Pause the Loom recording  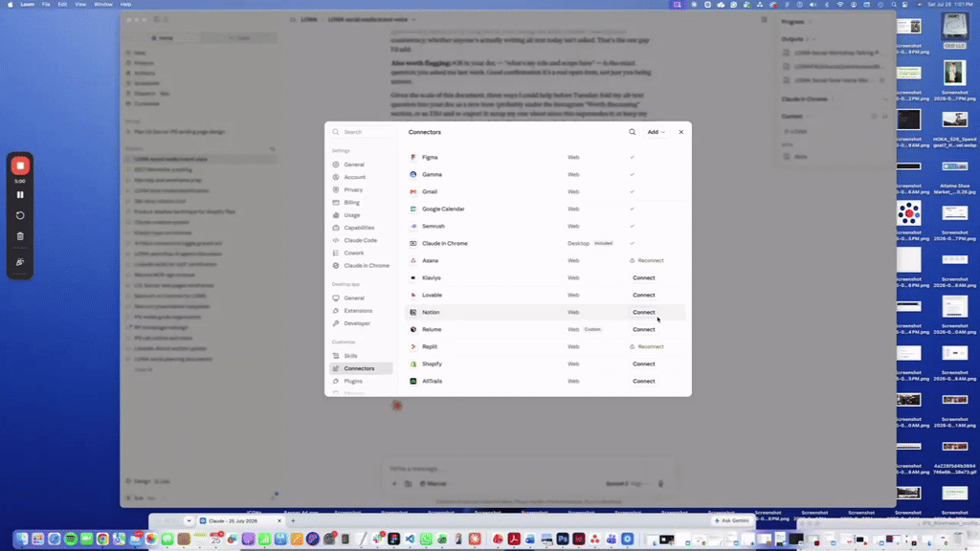[20, 195]
